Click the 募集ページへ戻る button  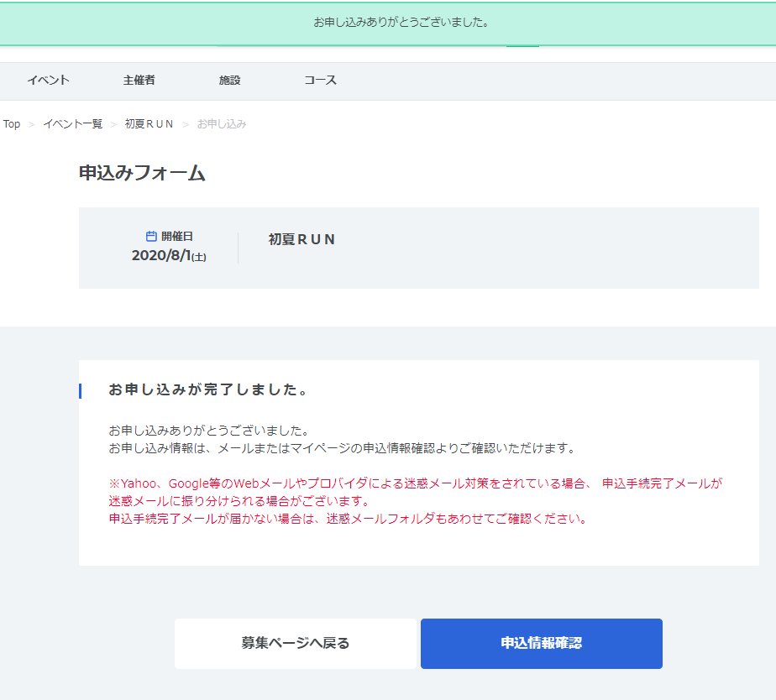point(296,644)
